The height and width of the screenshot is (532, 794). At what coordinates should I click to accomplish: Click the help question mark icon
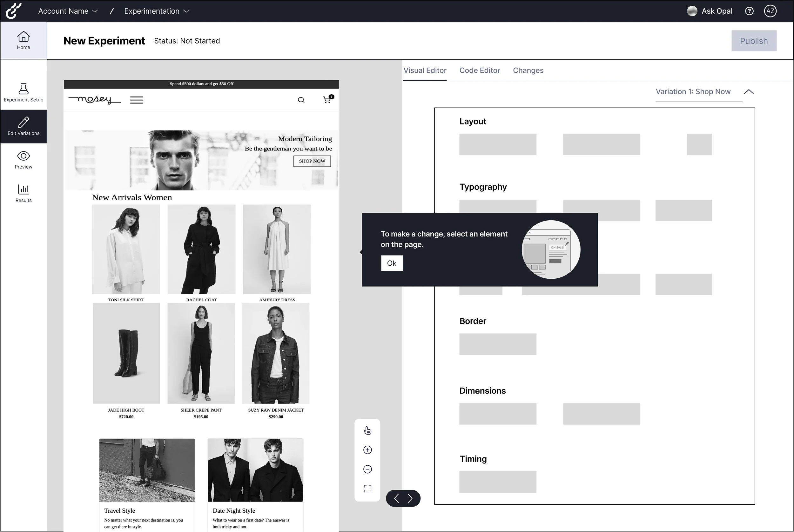tap(749, 11)
